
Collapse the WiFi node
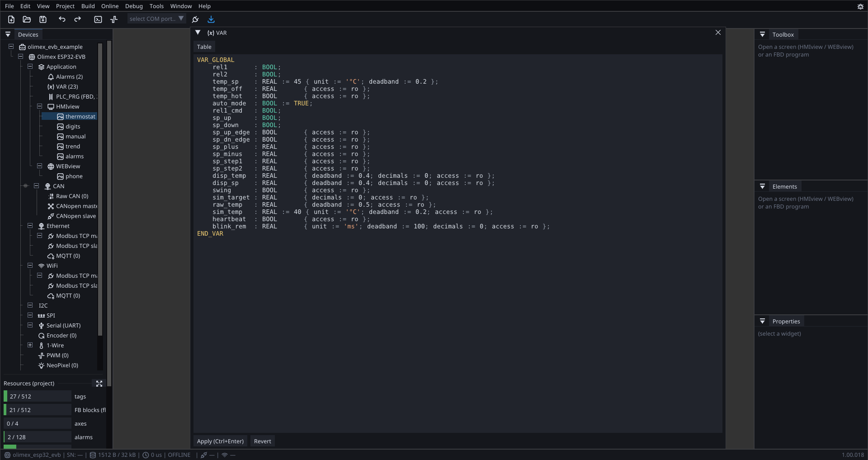click(x=30, y=266)
